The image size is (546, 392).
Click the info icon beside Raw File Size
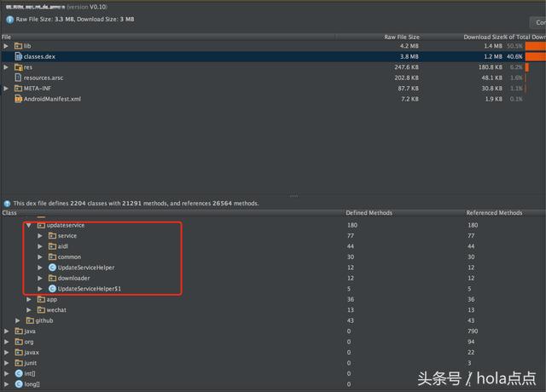9,20
